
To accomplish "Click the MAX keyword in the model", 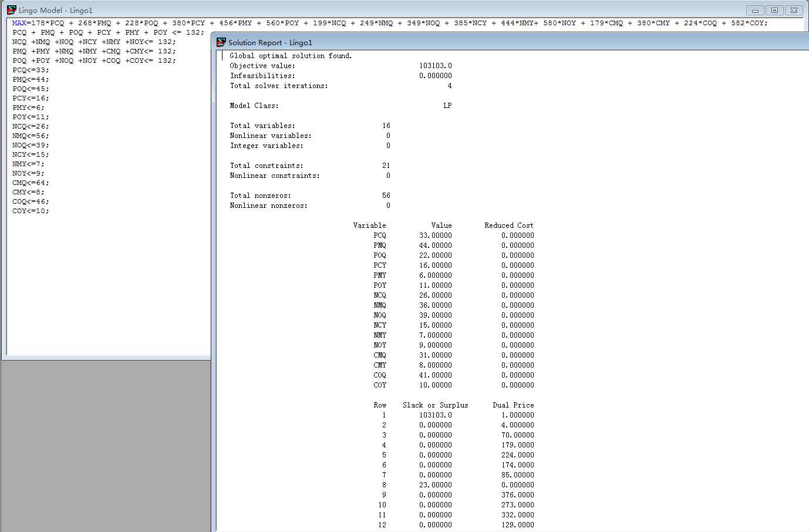I will click(19, 23).
